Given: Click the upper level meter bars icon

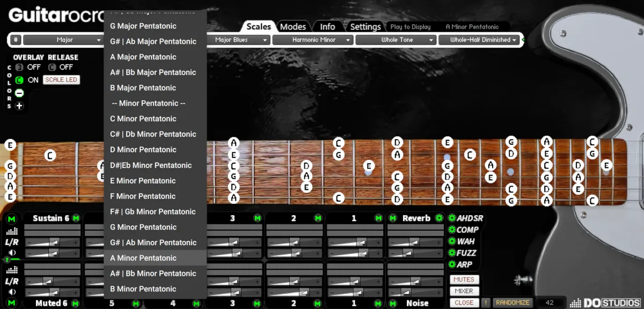Looking at the screenshot, I should pos(12,231).
